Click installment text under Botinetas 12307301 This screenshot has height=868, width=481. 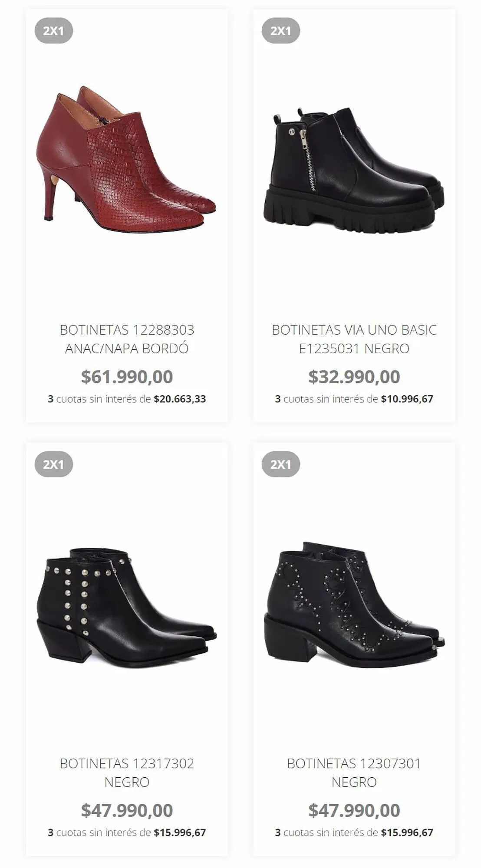(x=354, y=832)
